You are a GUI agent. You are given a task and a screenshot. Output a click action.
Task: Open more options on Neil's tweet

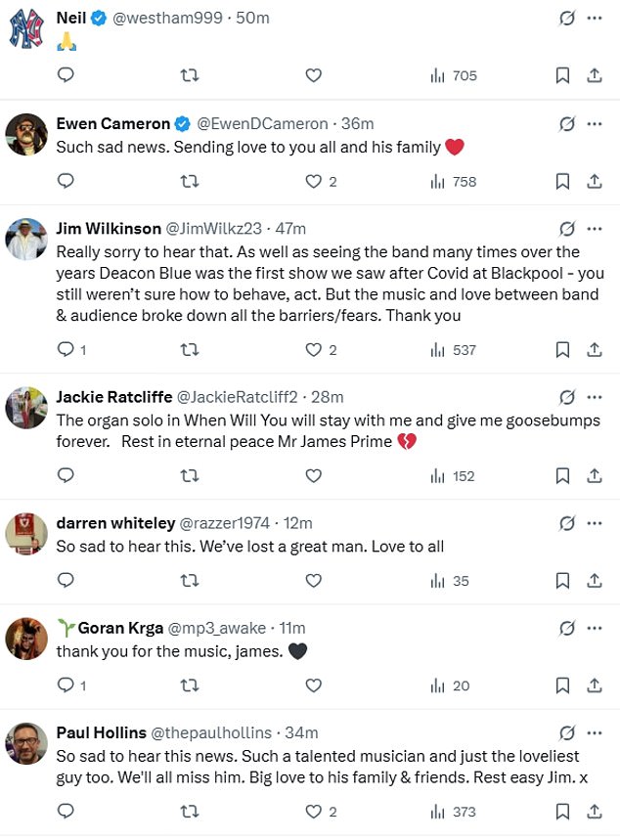(x=594, y=19)
